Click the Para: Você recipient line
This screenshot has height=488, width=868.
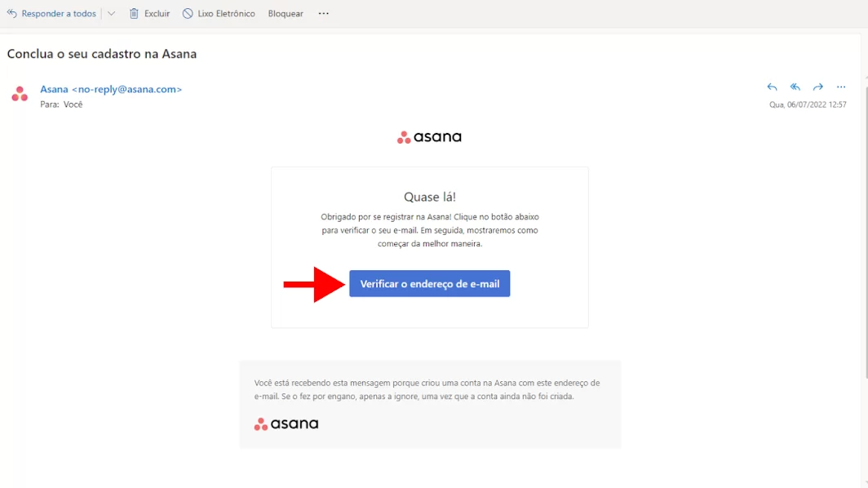(61, 104)
